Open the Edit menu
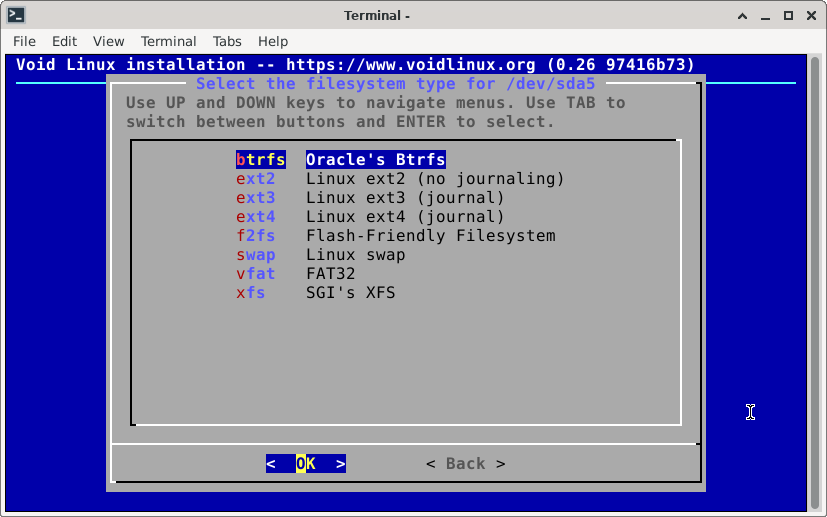This screenshot has width=827, height=517. click(x=64, y=41)
